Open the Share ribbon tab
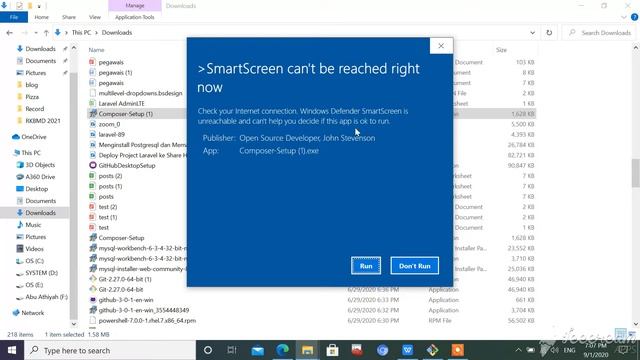Viewport: 640px width, 360px height. [69, 17]
